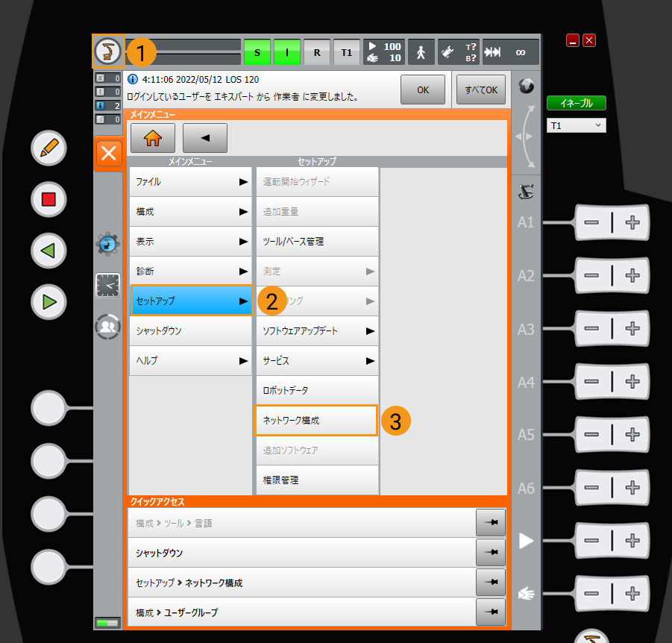Select the セットアップ menu entry
This screenshot has height=643, width=672.
[x=191, y=301]
